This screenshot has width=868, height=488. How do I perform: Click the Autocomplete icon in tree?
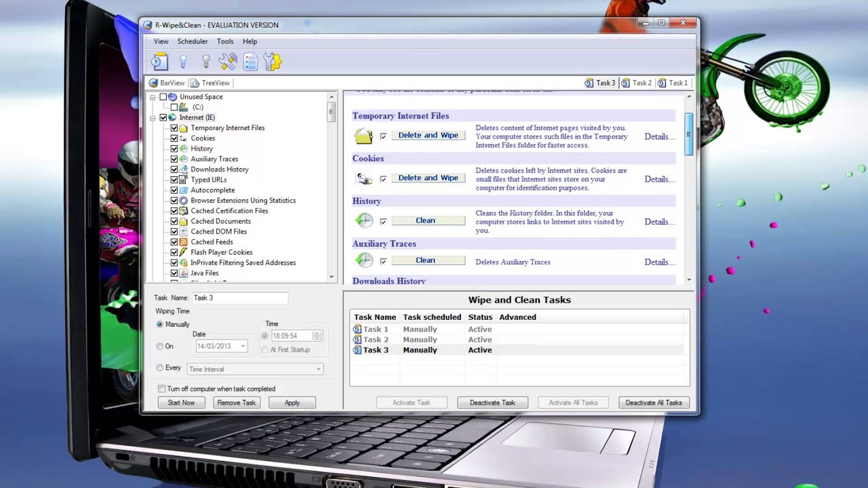[x=184, y=190]
